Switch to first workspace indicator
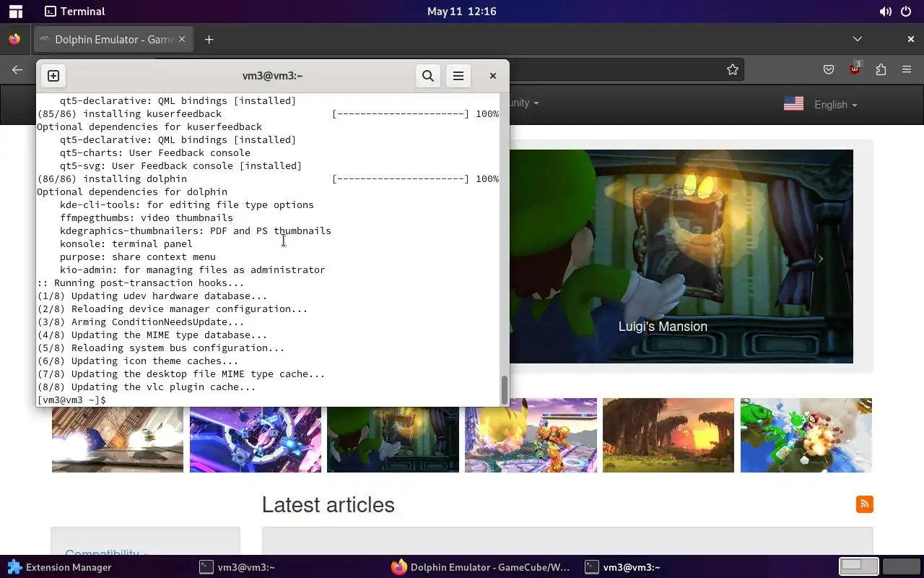This screenshot has width=924, height=578. click(x=859, y=566)
